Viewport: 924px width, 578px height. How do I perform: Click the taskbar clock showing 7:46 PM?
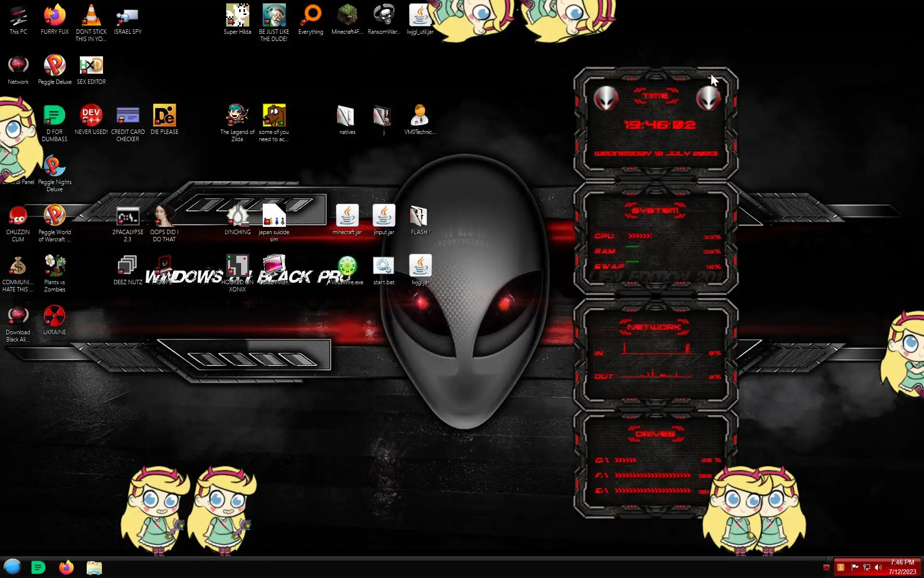pos(902,567)
